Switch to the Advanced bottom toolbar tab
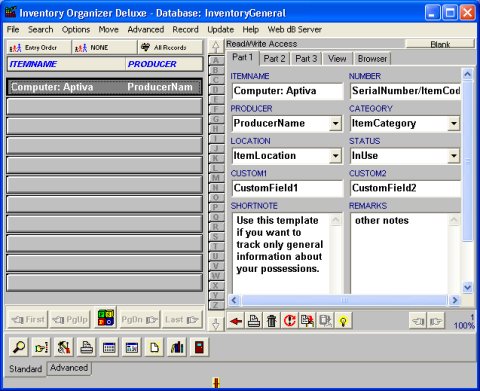 coord(69,368)
